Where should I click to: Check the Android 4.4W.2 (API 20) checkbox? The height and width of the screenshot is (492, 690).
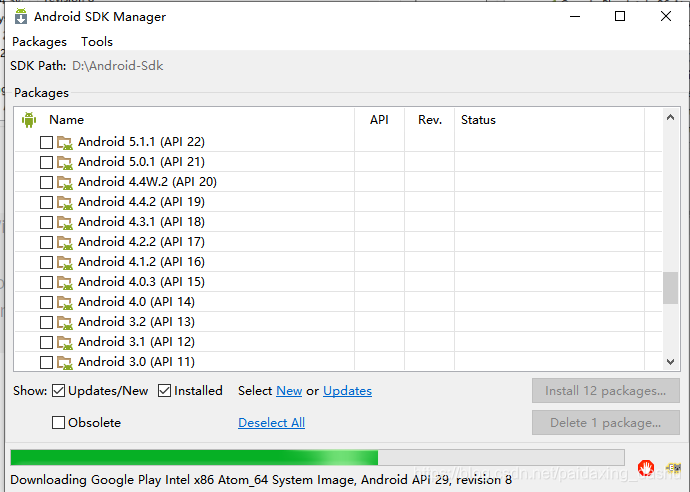46,183
